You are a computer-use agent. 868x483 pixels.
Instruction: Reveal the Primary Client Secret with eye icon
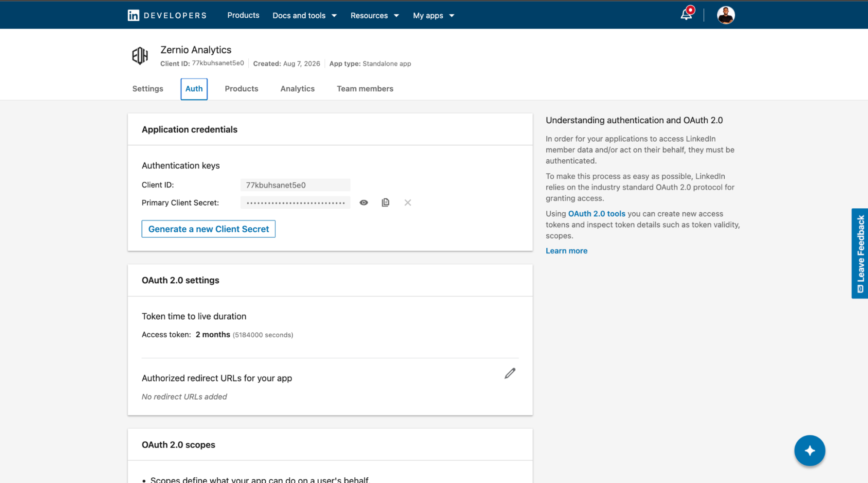coord(364,203)
